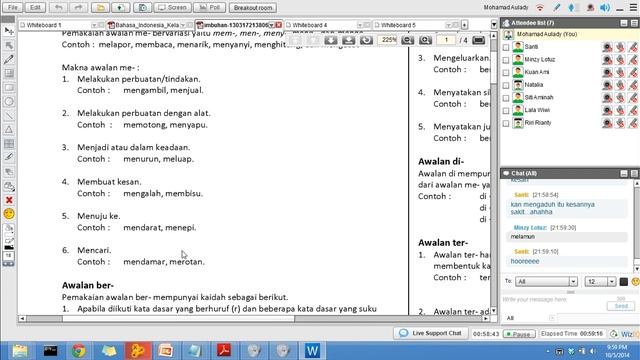Check the box next to Minzy Lotuz
640x360 pixels.
coord(506,60)
